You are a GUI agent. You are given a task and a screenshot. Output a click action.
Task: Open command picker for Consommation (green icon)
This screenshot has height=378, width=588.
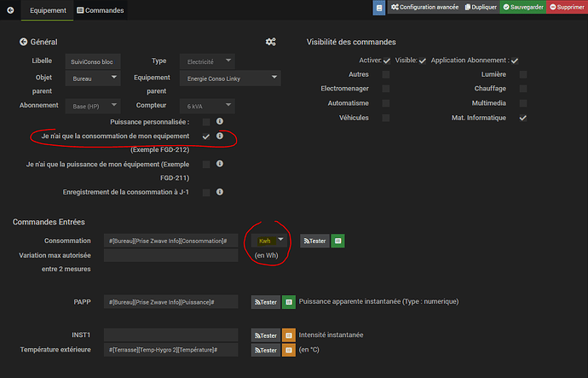pos(337,241)
